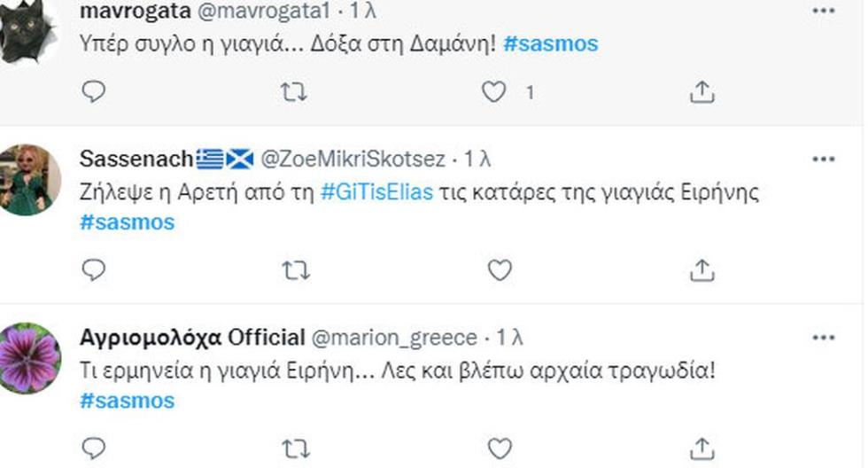The width and height of the screenshot is (868, 468).
Task: Like the Αγριομολόχα Official tweet
Action: 500,448
